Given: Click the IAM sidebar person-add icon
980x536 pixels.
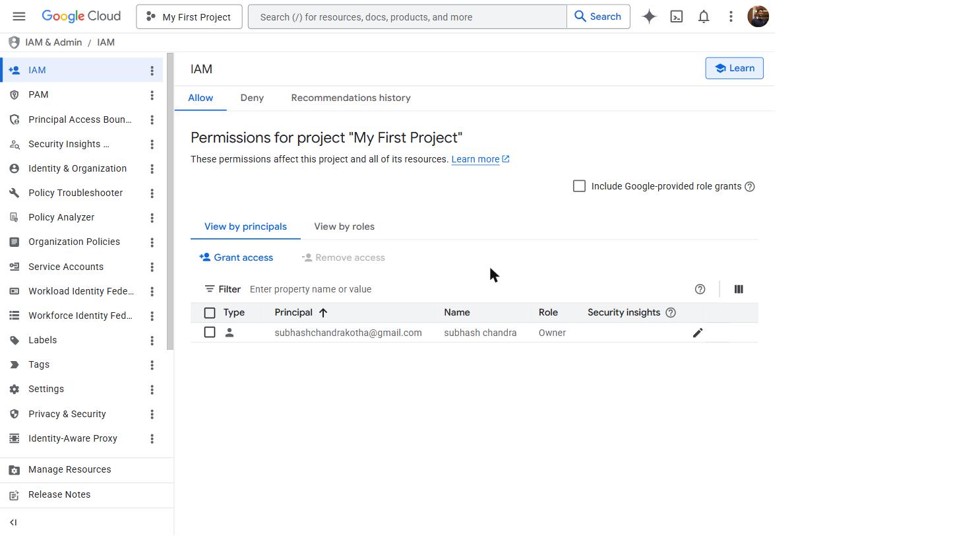Looking at the screenshot, I should point(15,70).
